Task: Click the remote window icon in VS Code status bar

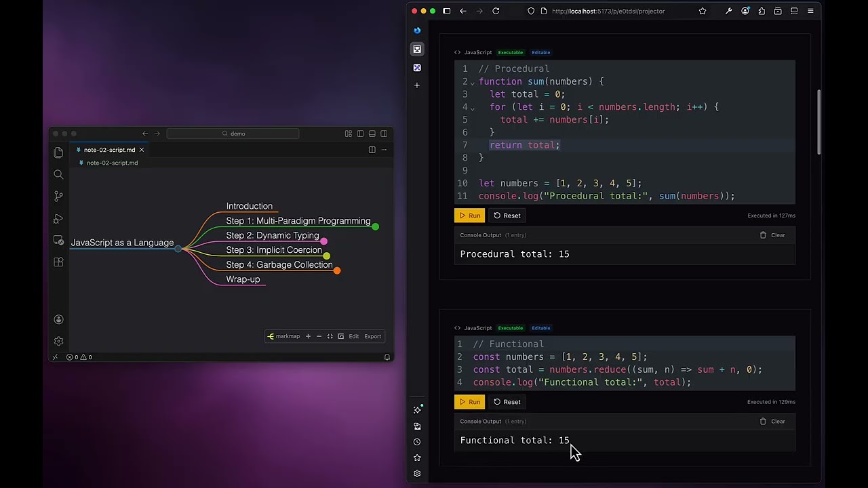Action: 56,357
